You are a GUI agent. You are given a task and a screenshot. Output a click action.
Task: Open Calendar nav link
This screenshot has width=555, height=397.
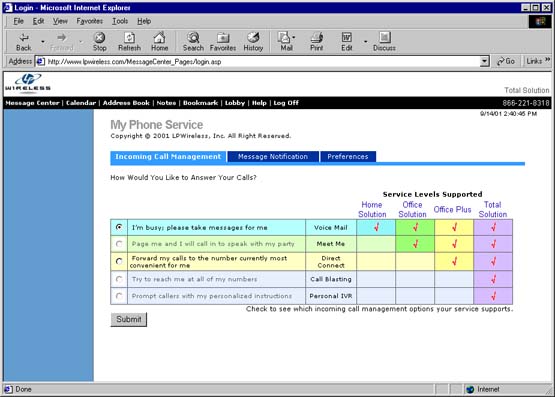point(81,103)
